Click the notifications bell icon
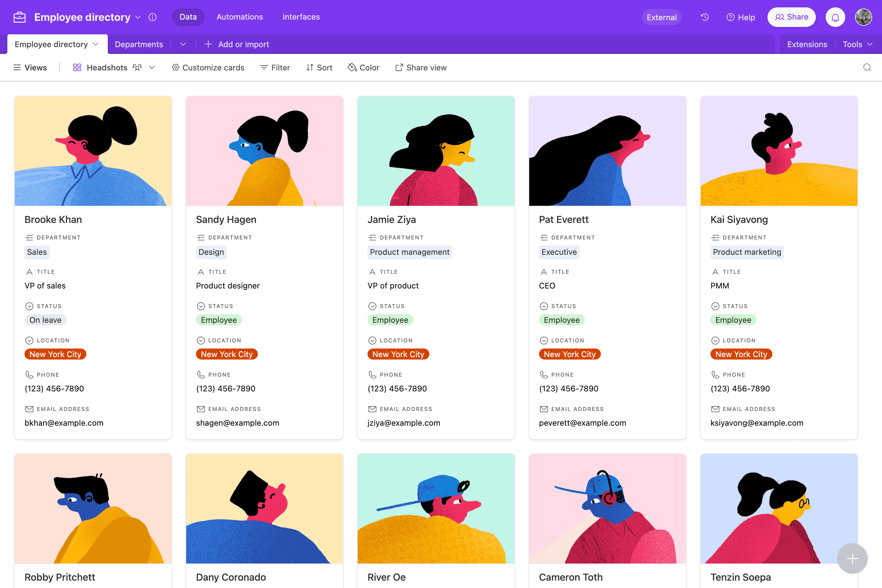Viewport: 882px width, 588px height. (835, 17)
